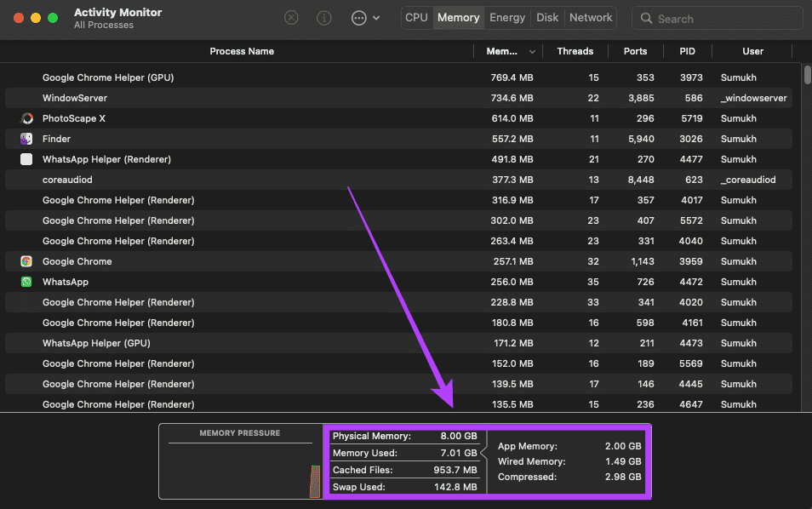Switch to the CPU tab
The image size is (812, 509).
416,18
